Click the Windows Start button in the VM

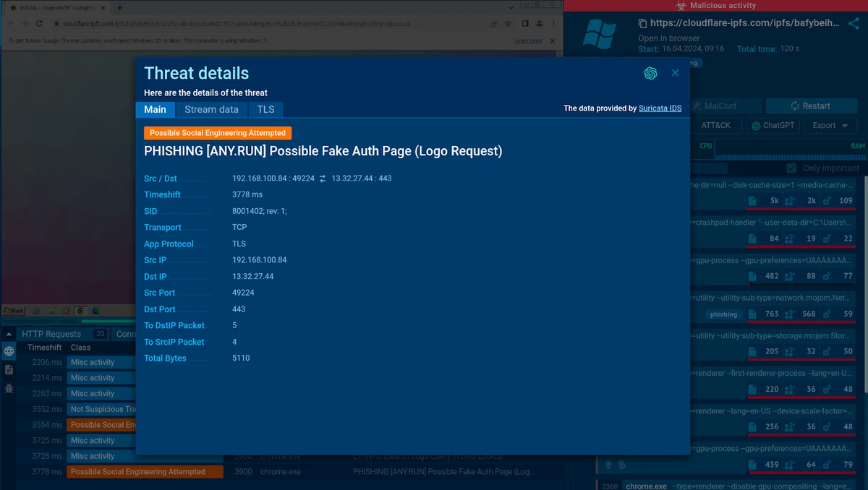coord(13,311)
